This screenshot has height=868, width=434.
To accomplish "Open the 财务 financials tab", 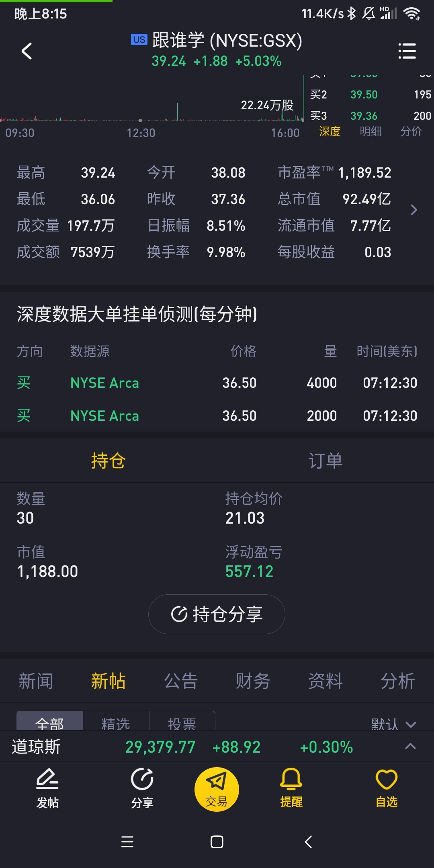I will coord(253,681).
